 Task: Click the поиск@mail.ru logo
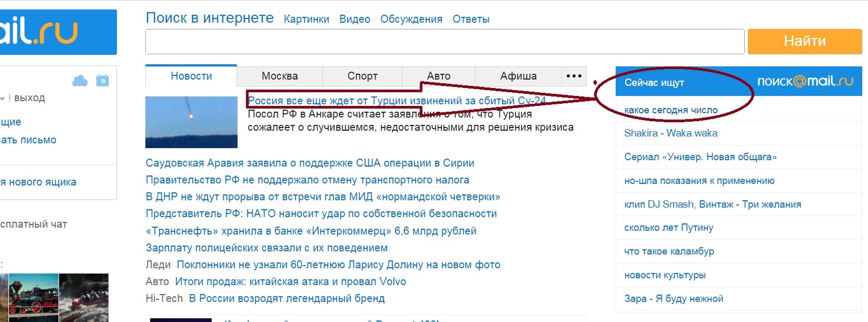805,81
